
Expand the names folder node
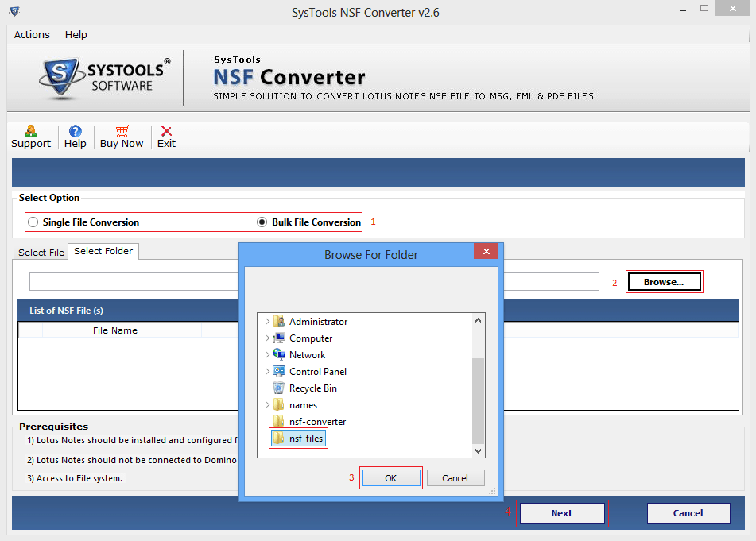(267, 404)
